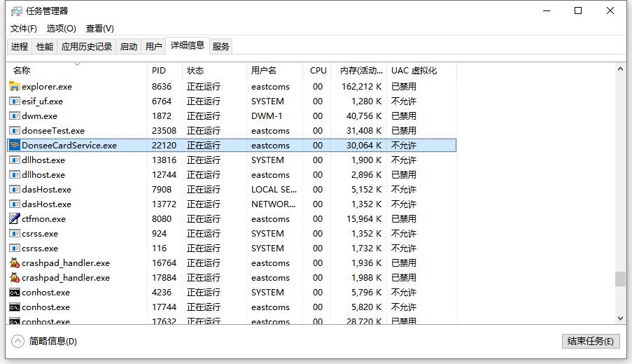Sort processes by 名称 column header
Viewport: 632px width, 364px height.
22,71
